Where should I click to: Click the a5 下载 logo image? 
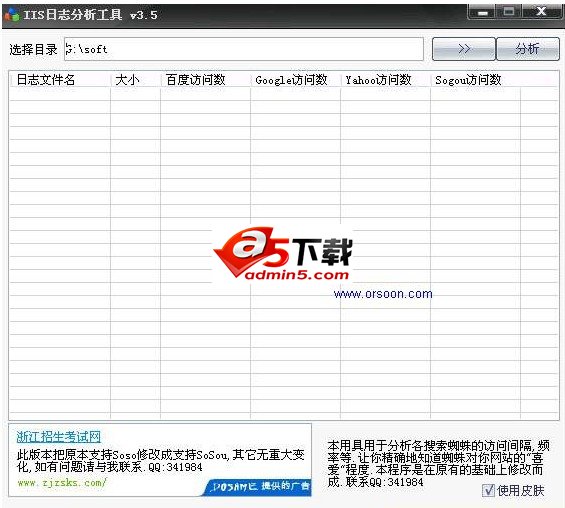click(283, 254)
